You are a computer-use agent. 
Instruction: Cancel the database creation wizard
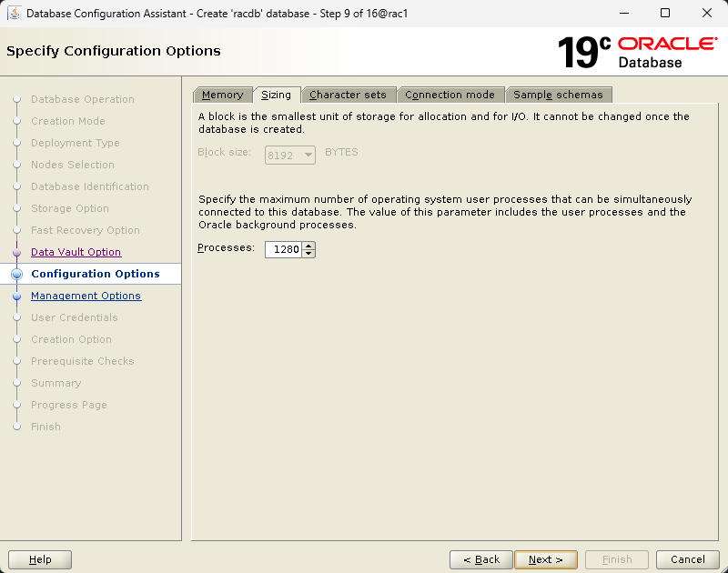coord(688,559)
